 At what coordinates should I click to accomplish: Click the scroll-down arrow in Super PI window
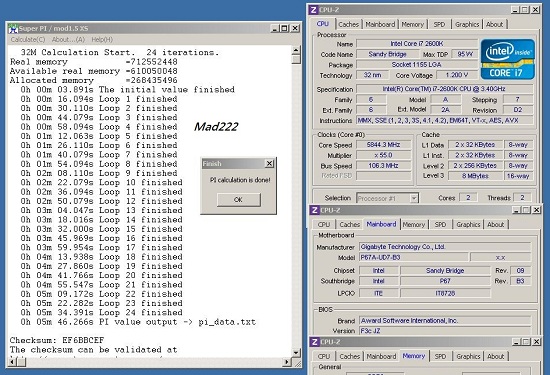coord(296,353)
